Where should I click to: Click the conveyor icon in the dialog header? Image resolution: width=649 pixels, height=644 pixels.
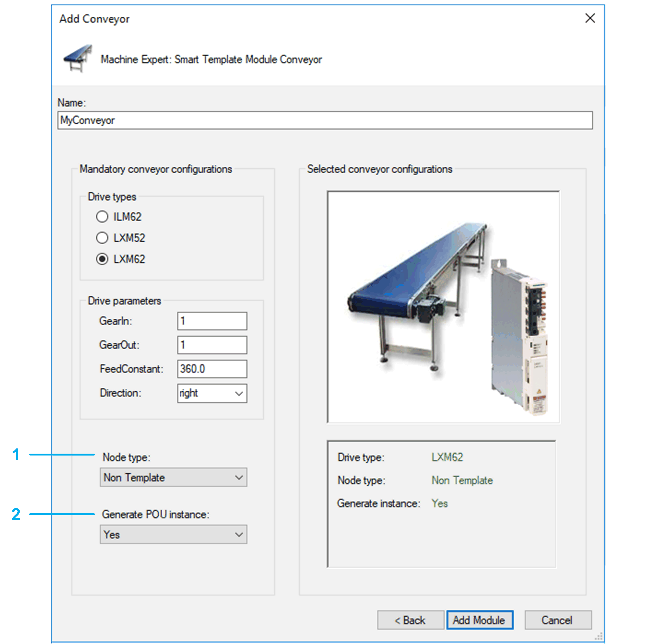78,58
